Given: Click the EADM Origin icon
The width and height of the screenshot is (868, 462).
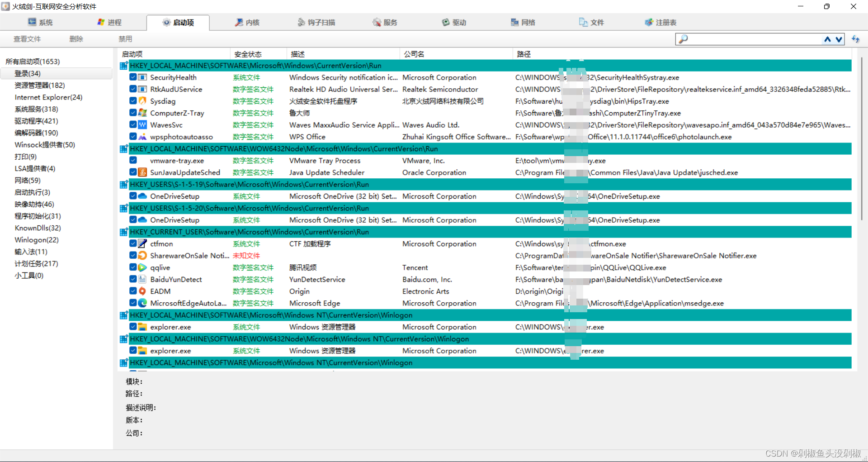Looking at the screenshot, I should coord(142,291).
